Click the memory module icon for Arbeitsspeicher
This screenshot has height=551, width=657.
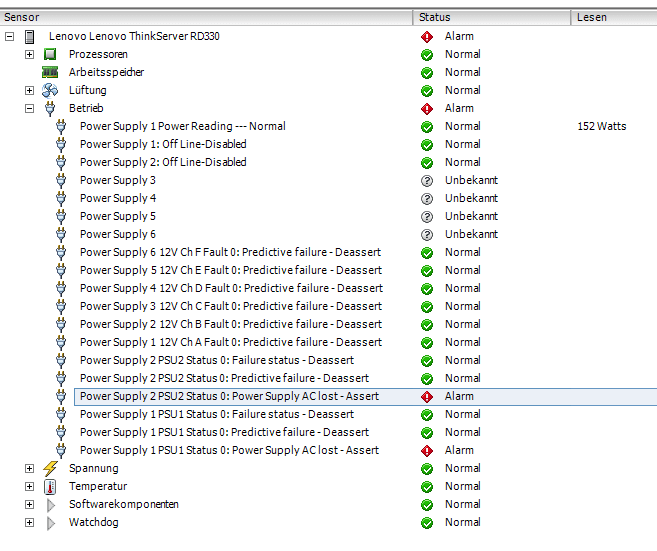pyautogui.click(x=50, y=72)
